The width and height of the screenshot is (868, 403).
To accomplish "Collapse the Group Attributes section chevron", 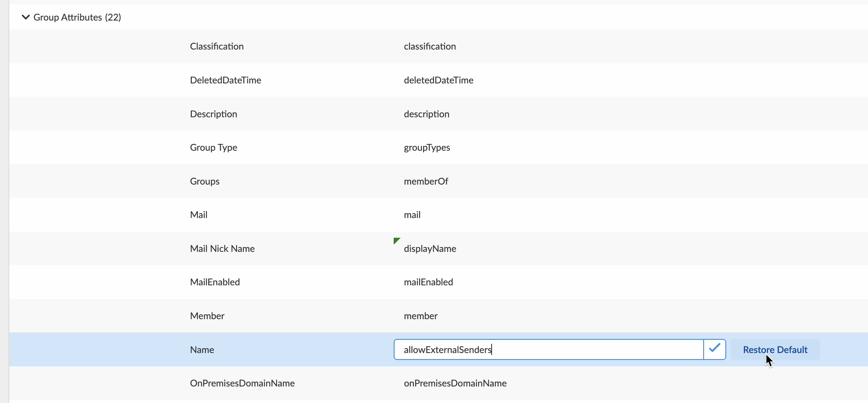I will pyautogui.click(x=25, y=17).
